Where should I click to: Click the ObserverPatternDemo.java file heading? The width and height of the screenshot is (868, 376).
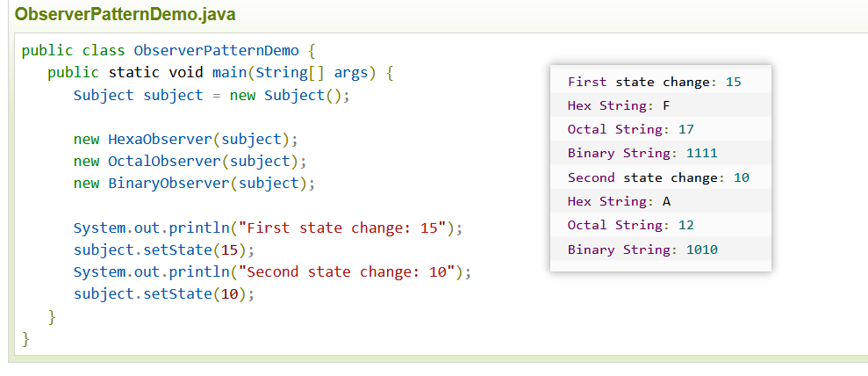[126, 14]
